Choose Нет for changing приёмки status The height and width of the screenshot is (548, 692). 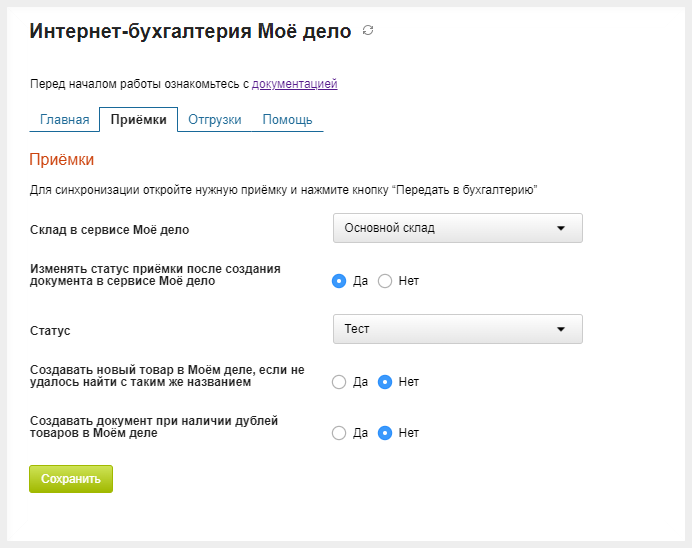385,281
